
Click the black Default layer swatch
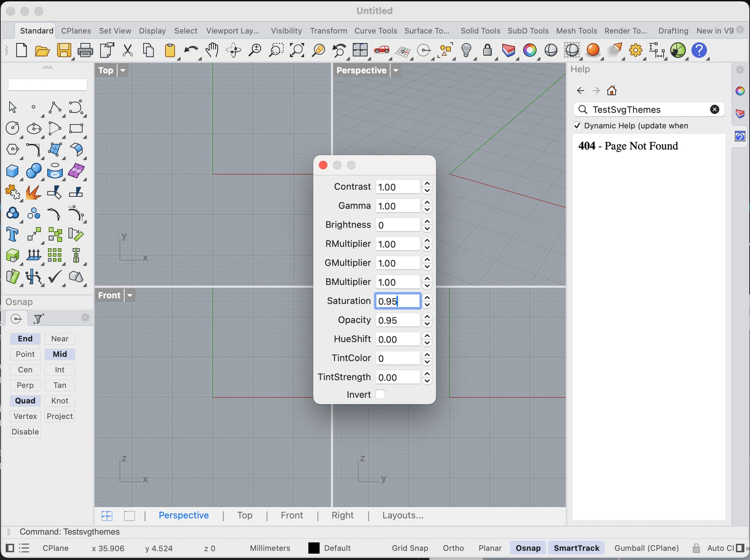tap(314, 548)
